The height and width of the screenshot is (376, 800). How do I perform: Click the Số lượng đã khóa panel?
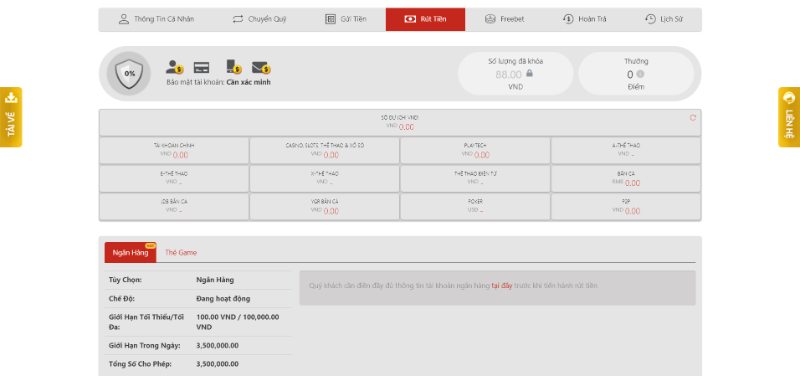515,73
